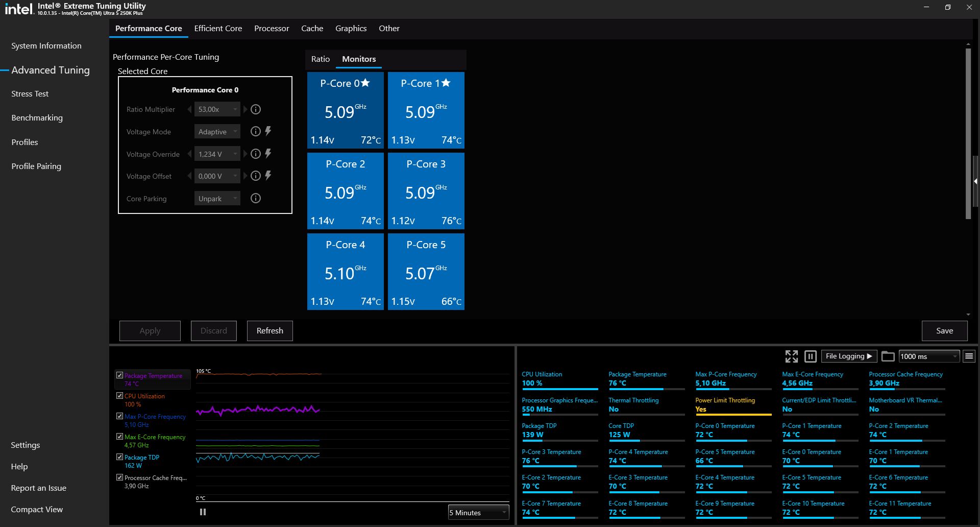980x527 pixels.
Task: Click the Apply button
Action: [150, 330]
